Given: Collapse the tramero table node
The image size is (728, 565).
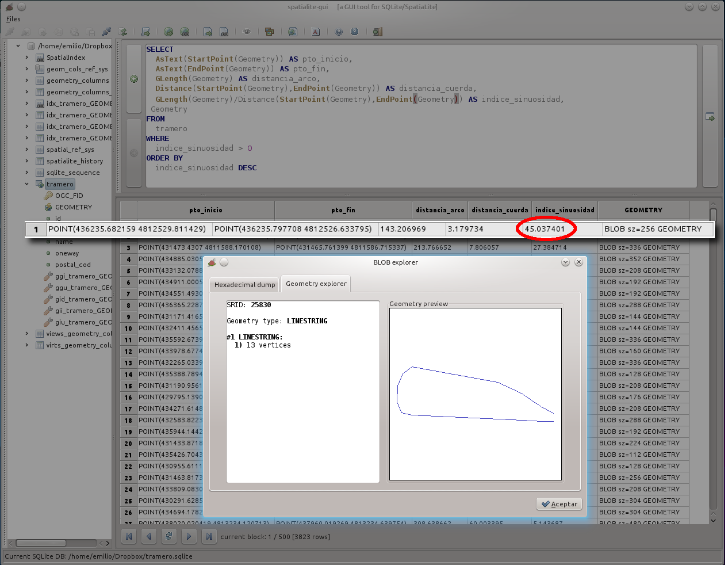Looking at the screenshot, I should pyautogui.click(x=27, y=184).
